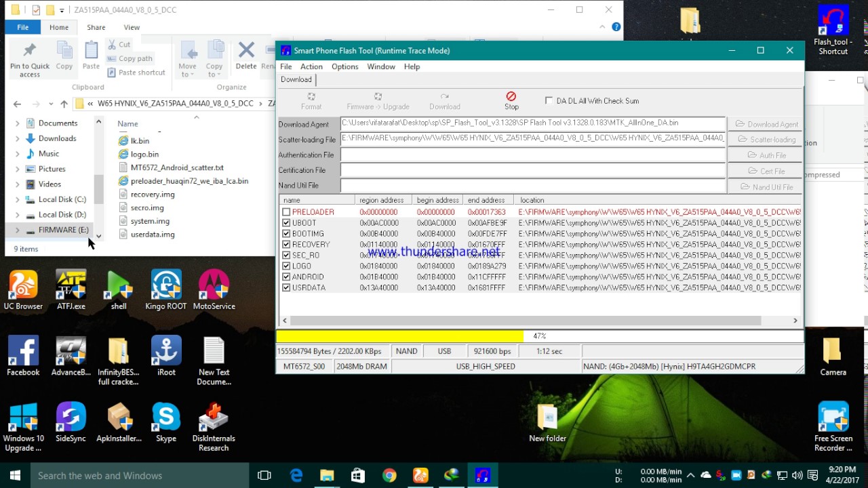Viewport: 868px width, 488px height.
Task: Open Microsoft Edge from taskbar
Action: pos(296,476)
